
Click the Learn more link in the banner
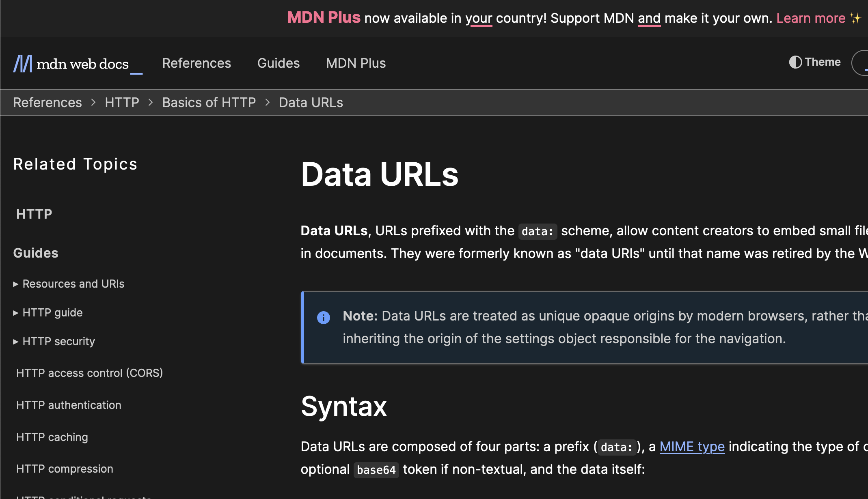pyautogui.click(x=810, y=18)
